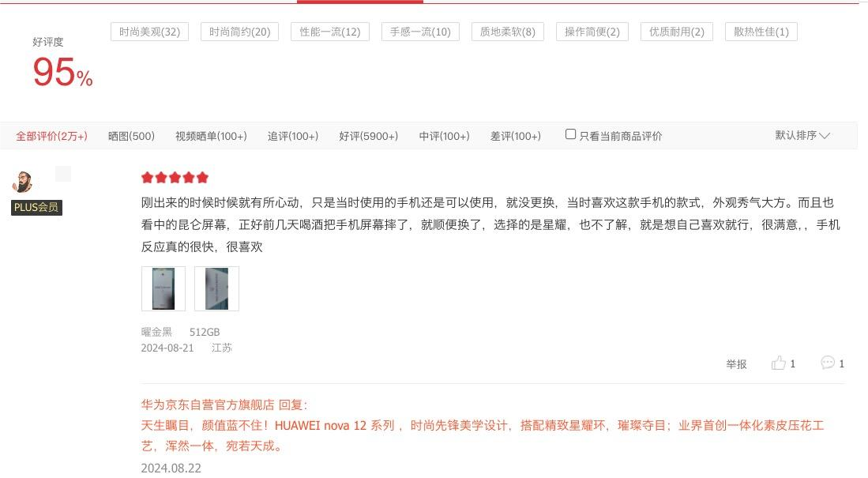The width and height of the screenshot is (868, 478).
Task: Select the 全部评价(2万+) tab
Action: 51,136
